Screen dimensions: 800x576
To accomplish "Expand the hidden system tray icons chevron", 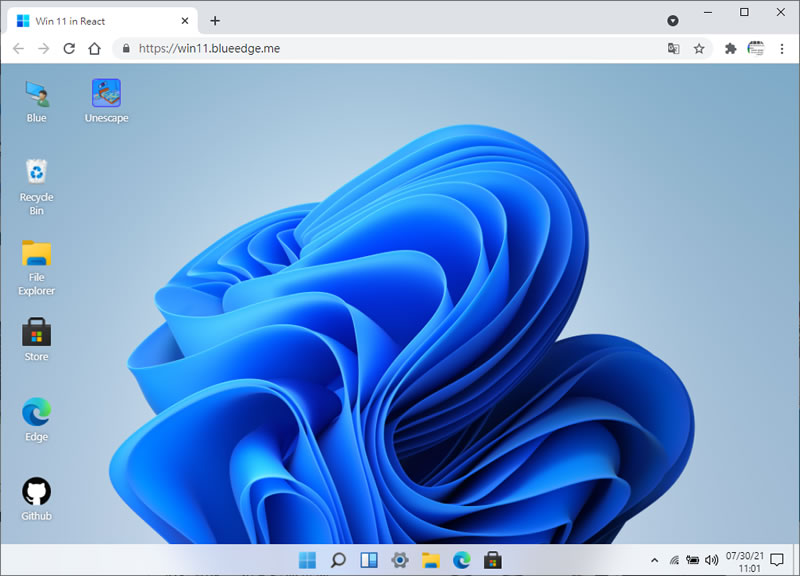I will click(655, 560).
